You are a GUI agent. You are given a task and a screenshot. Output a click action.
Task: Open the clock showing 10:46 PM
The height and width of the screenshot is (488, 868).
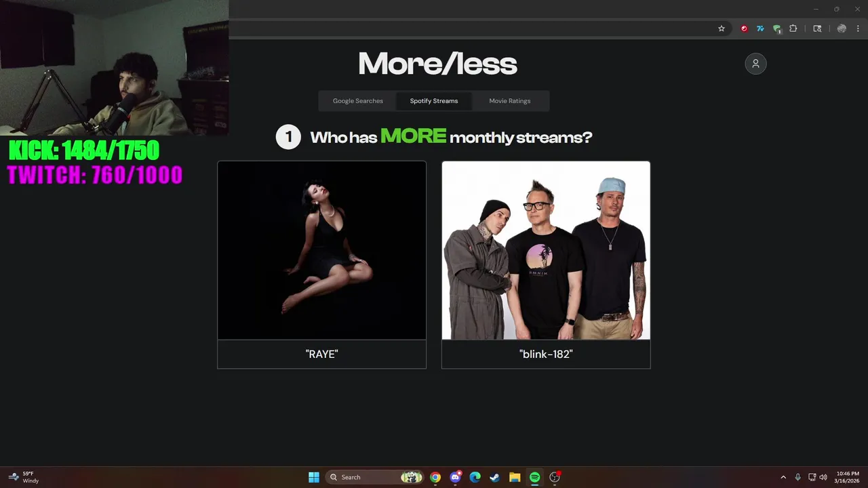pyautogui.click(x=848, y=477)
